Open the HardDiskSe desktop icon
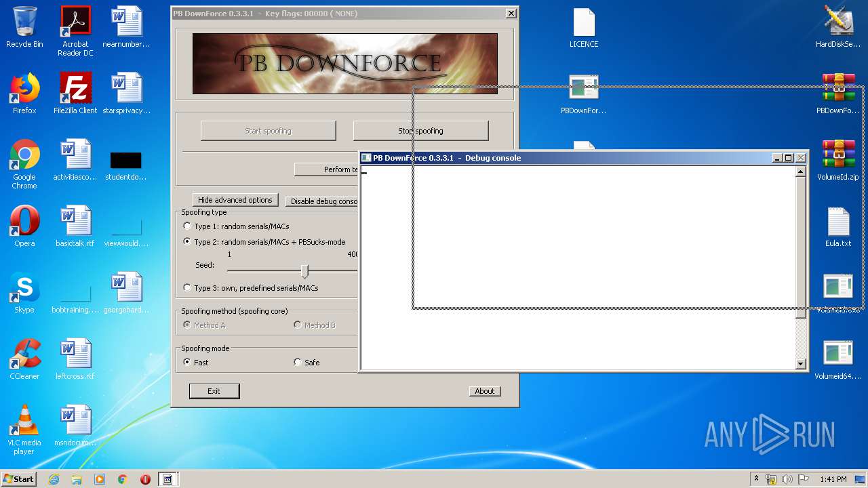The image size is (868, 488). [x=838, y=27]
